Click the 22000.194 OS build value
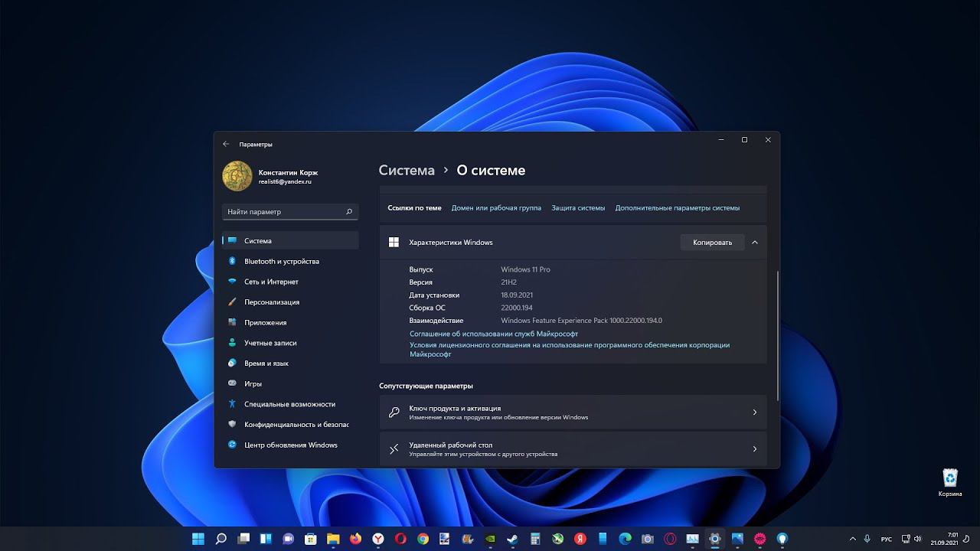 [517, 308]
